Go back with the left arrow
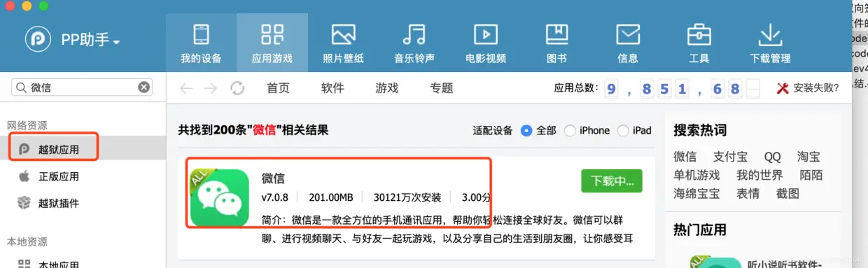 (185, 88)
